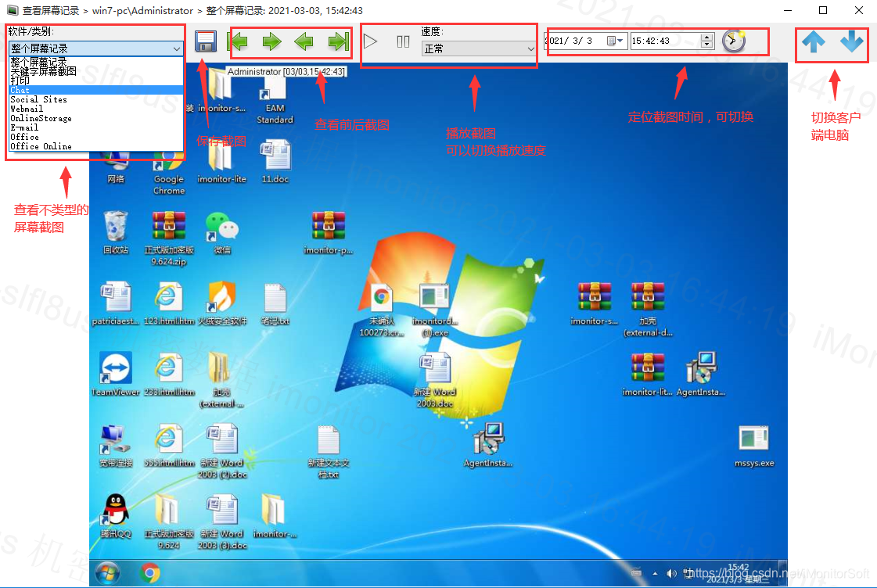
Task: Decrease time with spinner down arrow
Action: [707, 45]
